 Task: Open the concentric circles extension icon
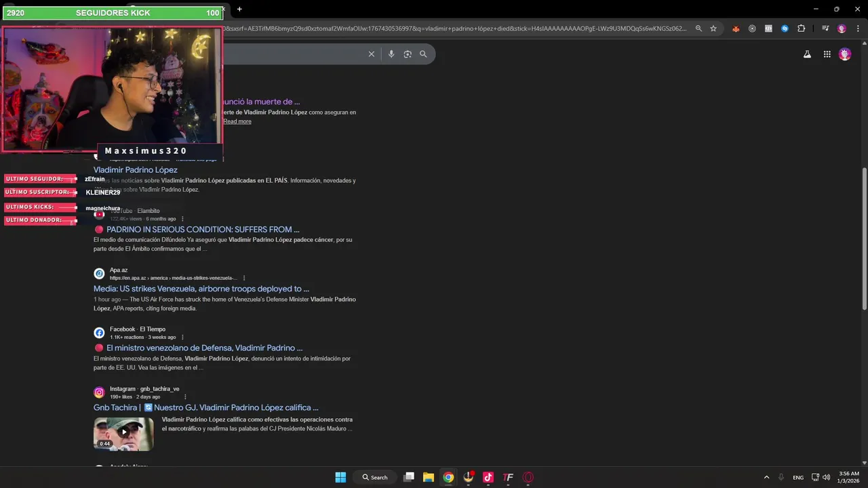pyautogui.click(x=752, y=28)
